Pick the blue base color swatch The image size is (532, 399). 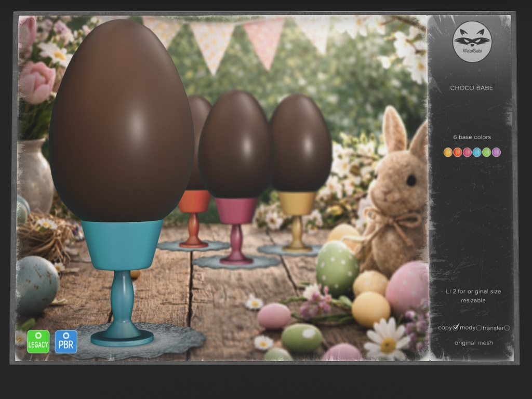(477, 152)
